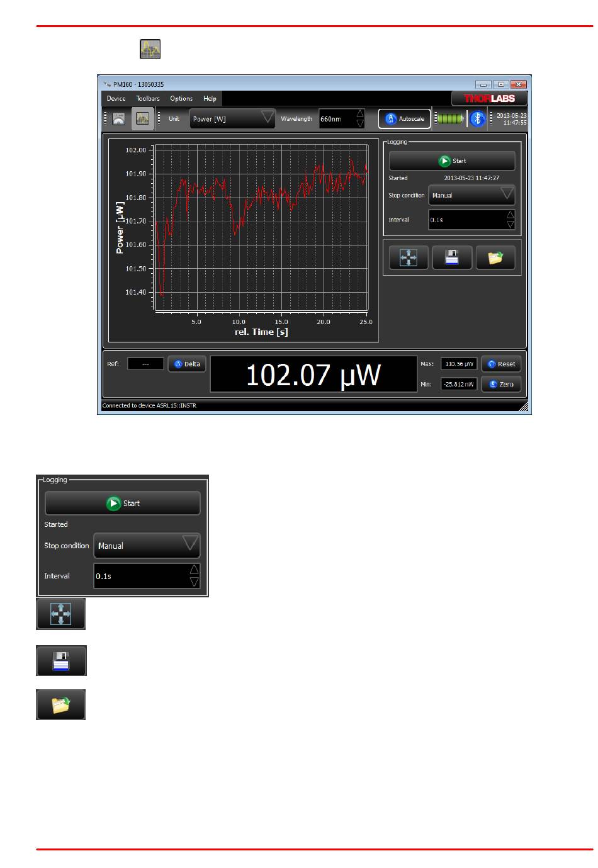Click the enlarged floppy-disk save icon on the page
The width and height of the screenshot is (598, 868).
click(61, 660)
